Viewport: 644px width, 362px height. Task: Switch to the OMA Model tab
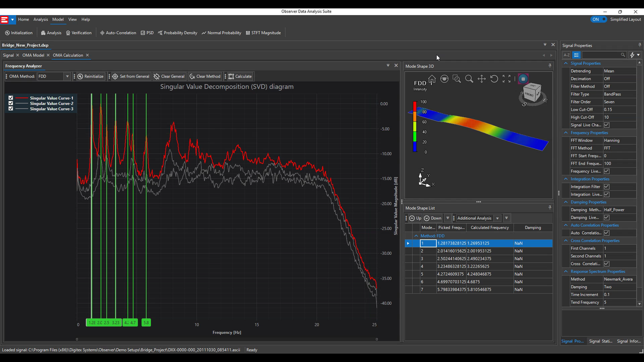[x=33, y=55]
